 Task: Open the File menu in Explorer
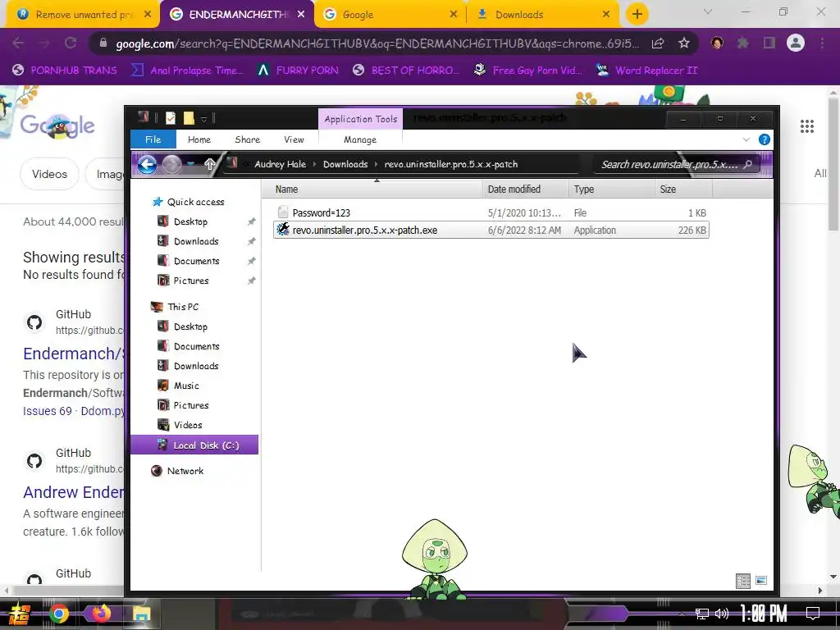(153, 139)
